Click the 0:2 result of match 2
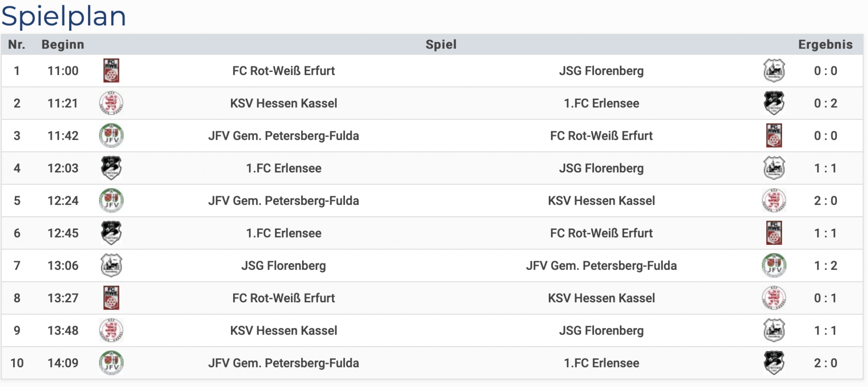The height and width of the screenshot is (387, 868). tap(826, 103)
